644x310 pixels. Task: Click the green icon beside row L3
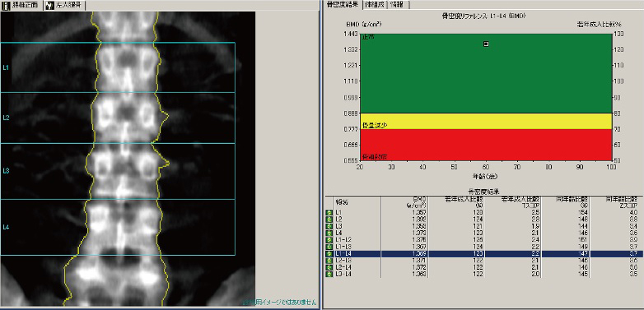coord(329,226)
